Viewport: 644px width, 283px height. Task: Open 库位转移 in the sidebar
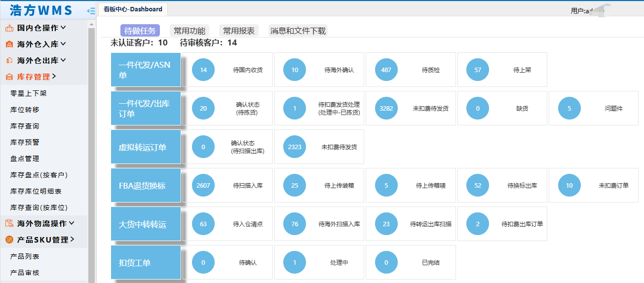click(25, 110)
